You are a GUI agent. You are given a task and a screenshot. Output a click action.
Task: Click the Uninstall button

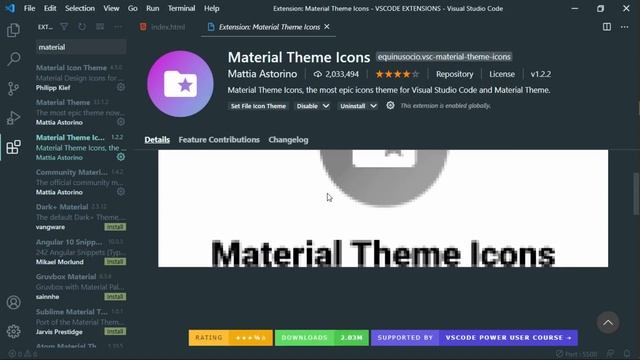pos(353,106)
